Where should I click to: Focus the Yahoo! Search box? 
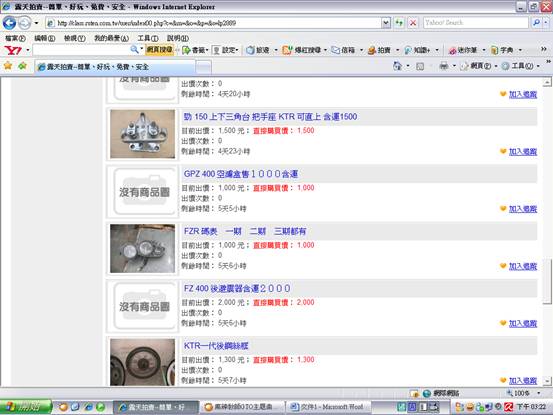[475, 23]
